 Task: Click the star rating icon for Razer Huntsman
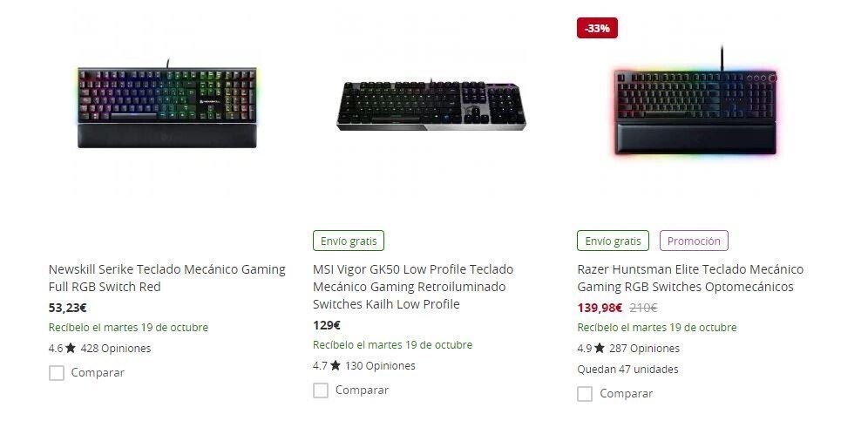[599, 349]
